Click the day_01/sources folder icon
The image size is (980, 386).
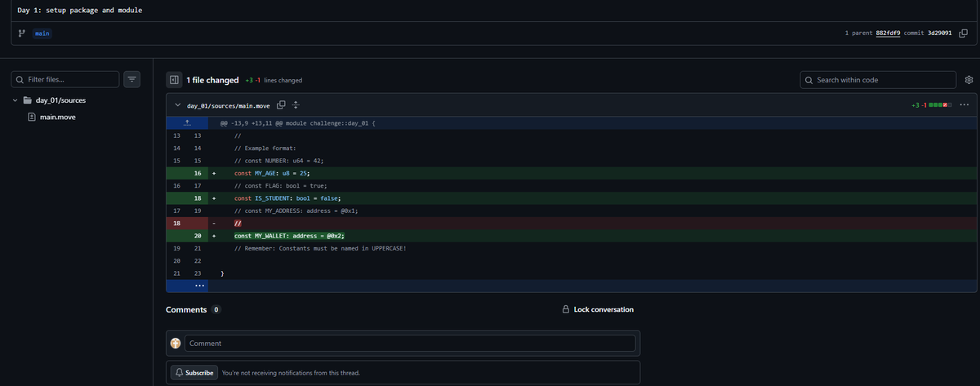[28, 100]
